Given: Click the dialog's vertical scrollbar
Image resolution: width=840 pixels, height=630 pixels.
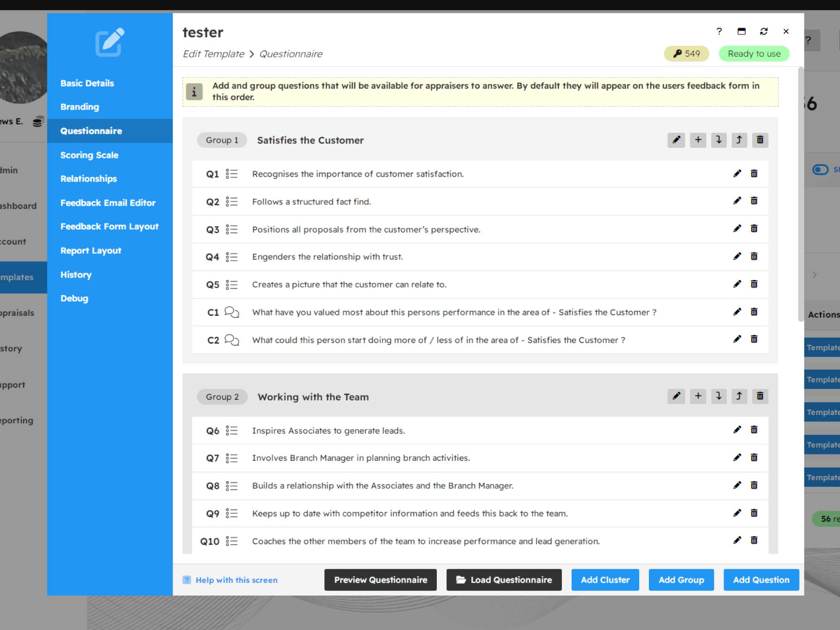Looking at the screenshot, I should click(x=801, y=193).
